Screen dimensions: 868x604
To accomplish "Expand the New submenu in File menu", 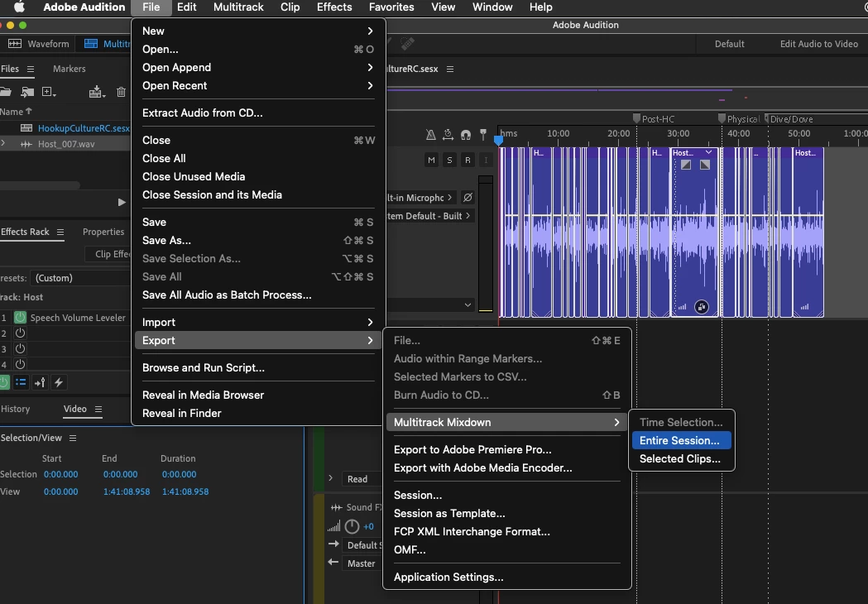I will [258, 31].
